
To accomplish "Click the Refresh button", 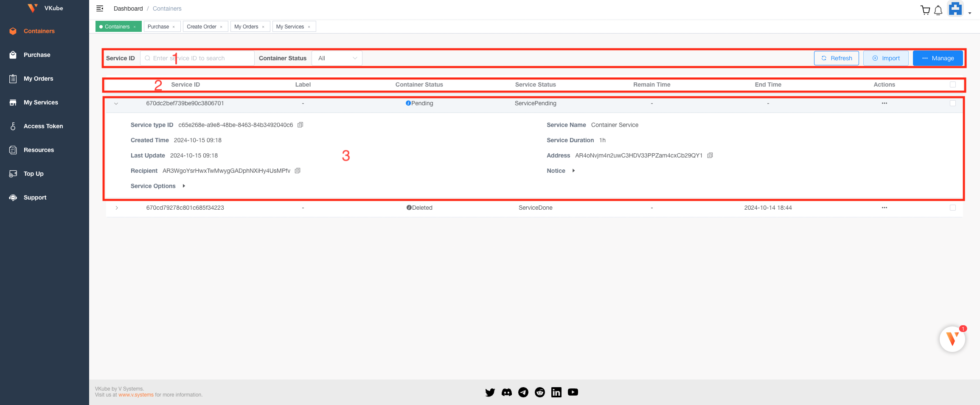I will click(836, 58).
